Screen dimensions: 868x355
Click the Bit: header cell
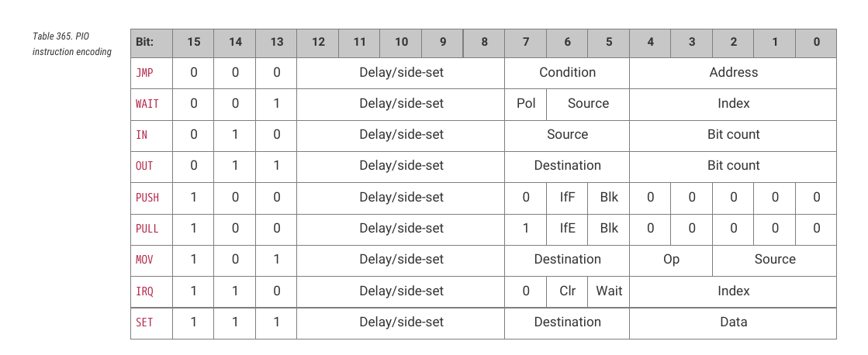coord(152,43)
